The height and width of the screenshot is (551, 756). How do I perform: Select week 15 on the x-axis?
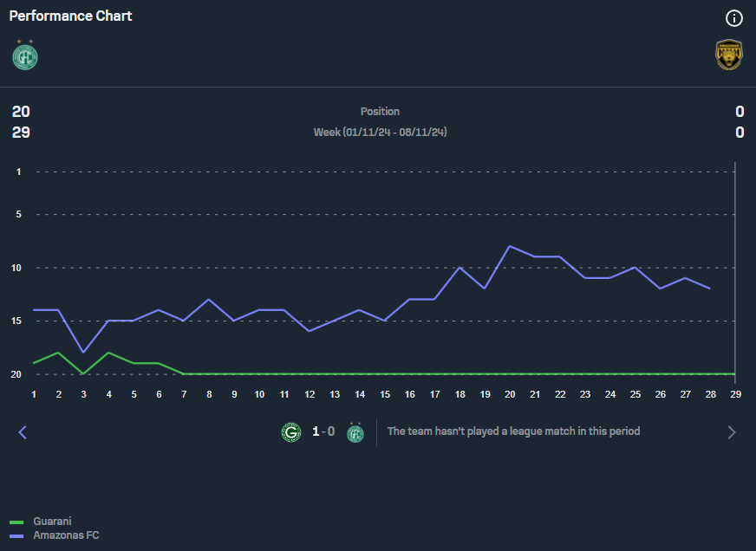pyautogui.click(x=385, y=394)
